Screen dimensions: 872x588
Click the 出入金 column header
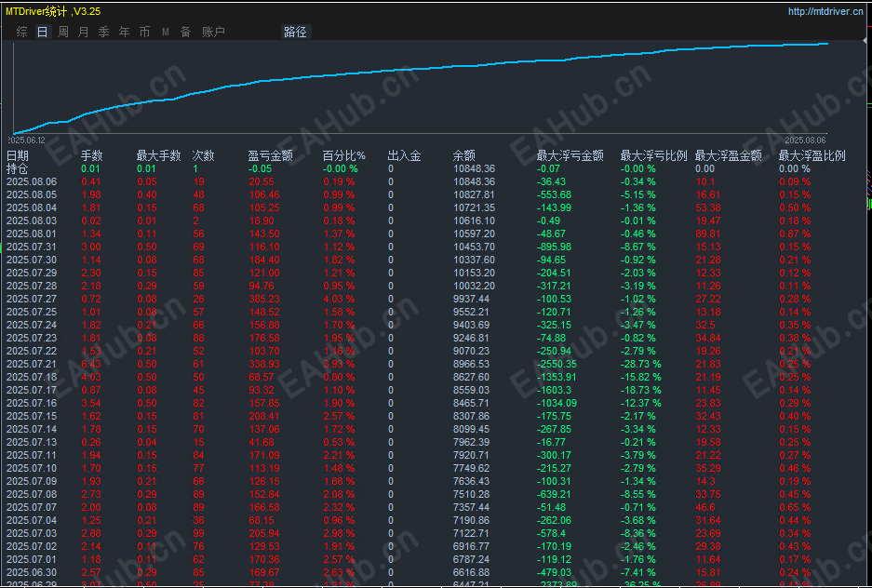(x=404, y=156)
